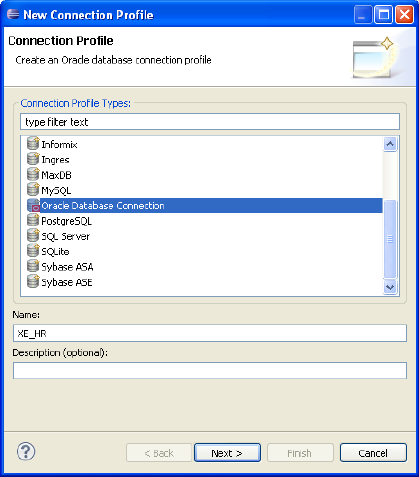The width and height of the screenshot is (419, 477).
Task: Click the disabled < Back button
Action: (x=159, y=453)
